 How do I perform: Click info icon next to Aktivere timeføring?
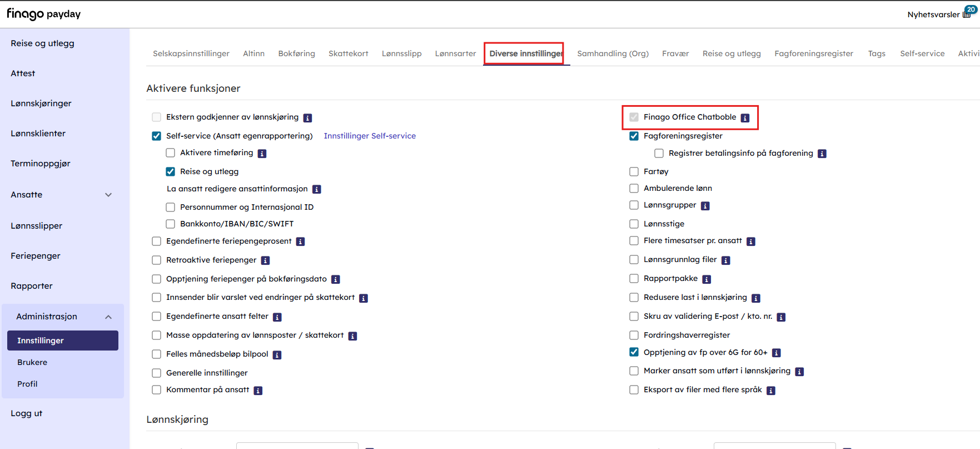point(262,154)
